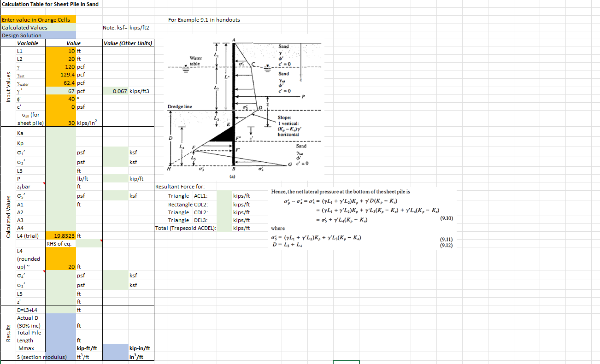Click the "Value (Other Units)" header cell

click(x=128, y=43)
